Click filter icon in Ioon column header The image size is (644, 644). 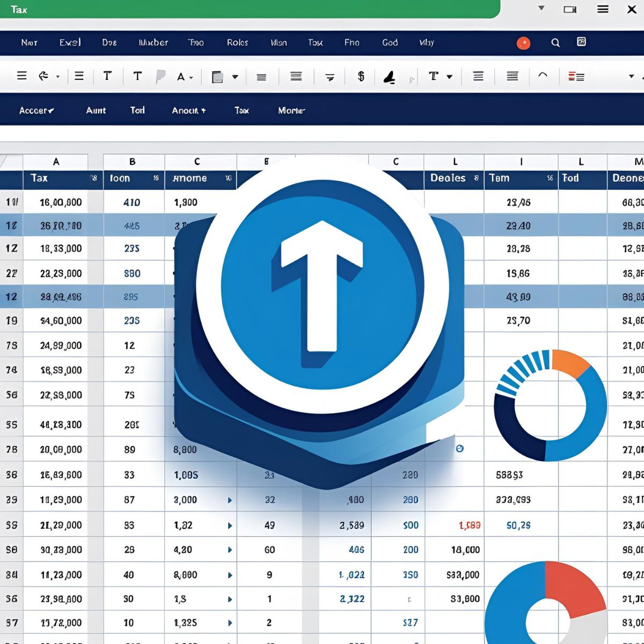[x=156, y=178]
